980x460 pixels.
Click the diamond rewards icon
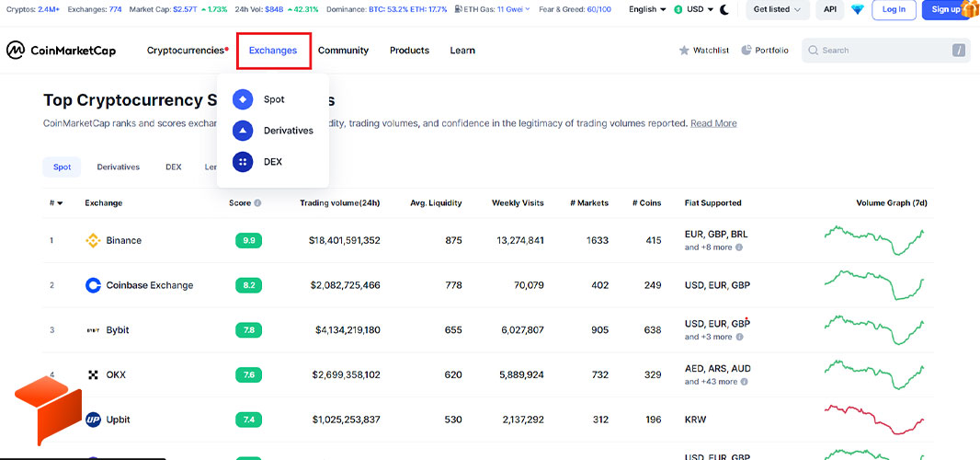pyautogui.click(x=857, y=9)
